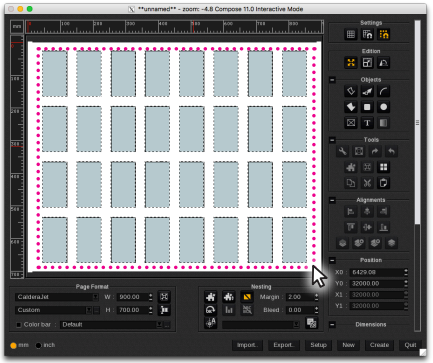Click the first puzzle nesting icon
433x363 pixels.
click(211, 297)
